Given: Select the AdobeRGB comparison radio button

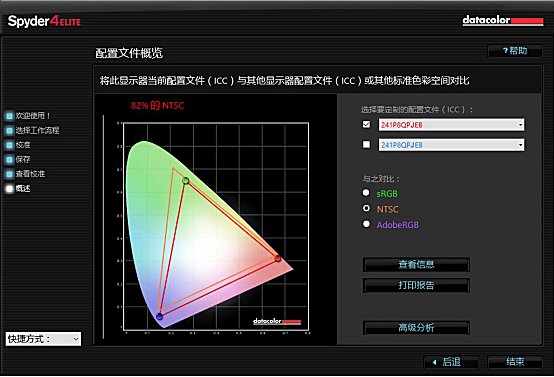Looking at the screenshot, I should coord(366,224).
